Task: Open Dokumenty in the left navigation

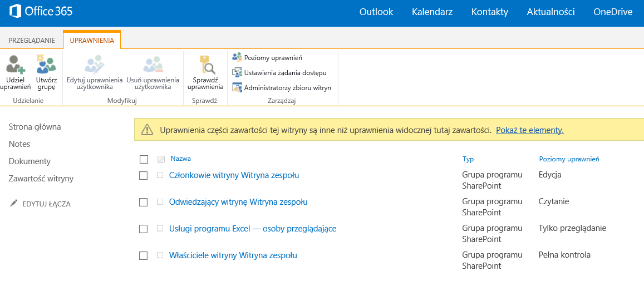Action: click(30, 161)
